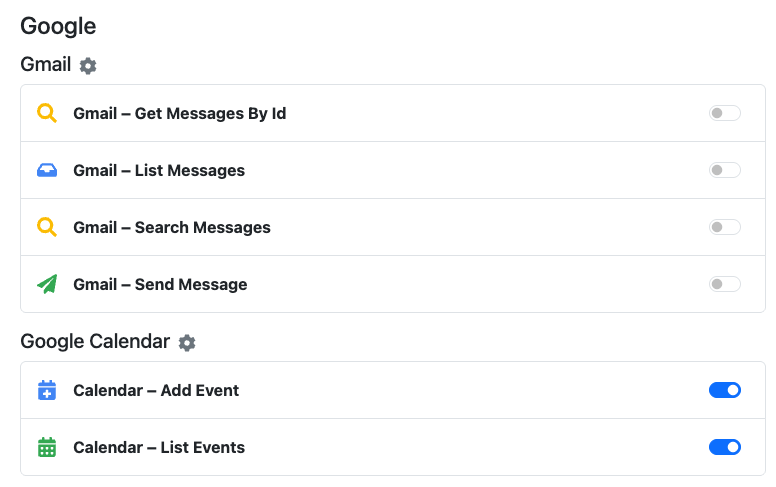This screenshot has height=487, width=776.
Task: Click the magnifier icon for Search Messages
Action: point(47,227)
